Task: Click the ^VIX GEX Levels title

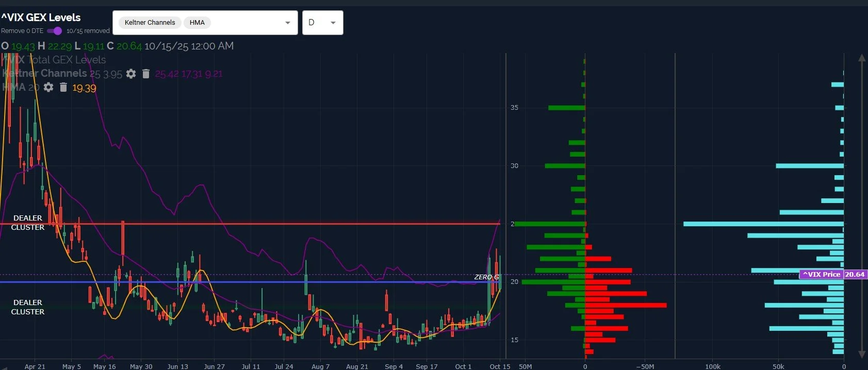Action: [41, 18]
